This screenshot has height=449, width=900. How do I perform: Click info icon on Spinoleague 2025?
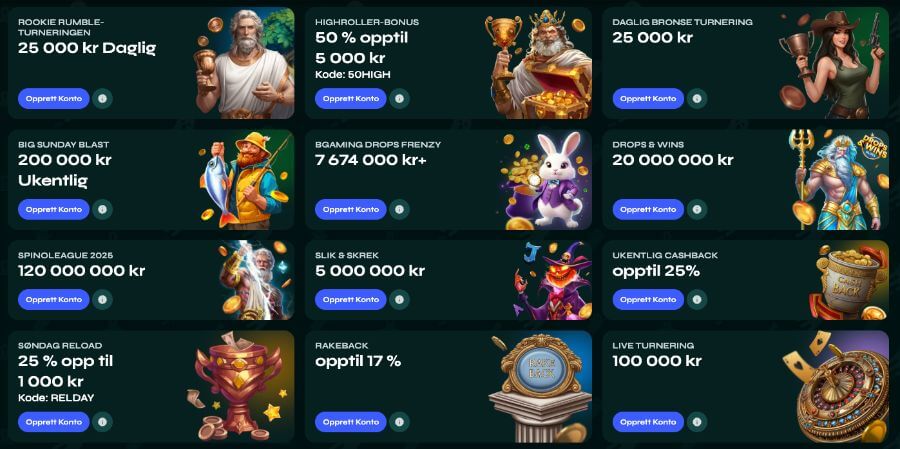click(102, 300)
